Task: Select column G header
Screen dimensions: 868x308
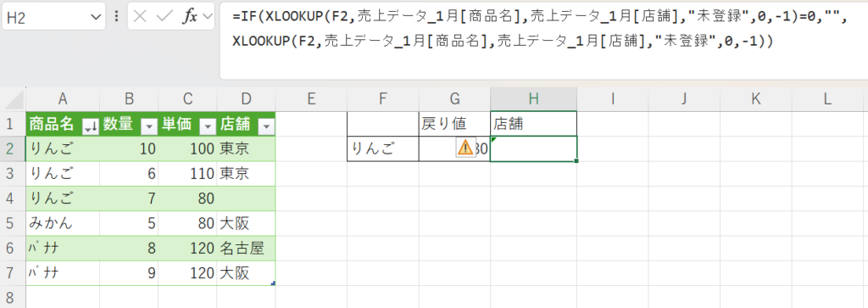Action: click(x=454, y=98)
